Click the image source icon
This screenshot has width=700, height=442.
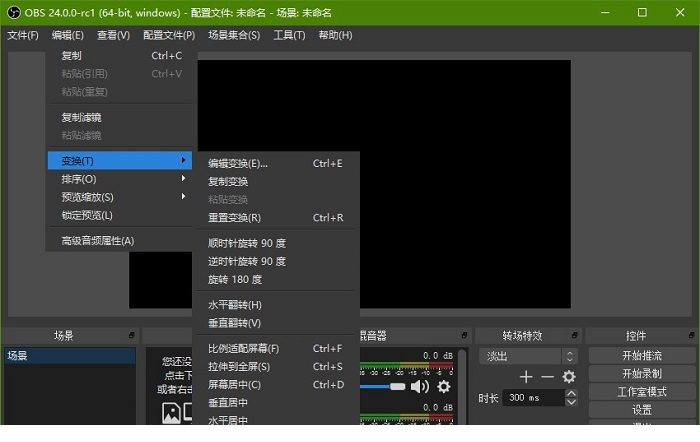click(171, 413)
